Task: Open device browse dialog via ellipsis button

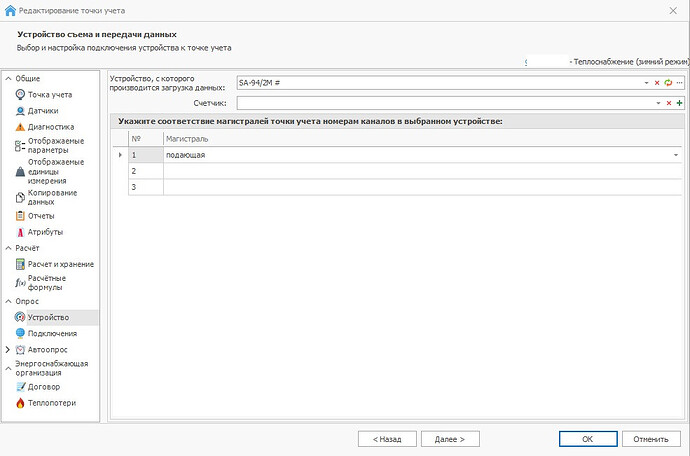Action: coord(679,82)
